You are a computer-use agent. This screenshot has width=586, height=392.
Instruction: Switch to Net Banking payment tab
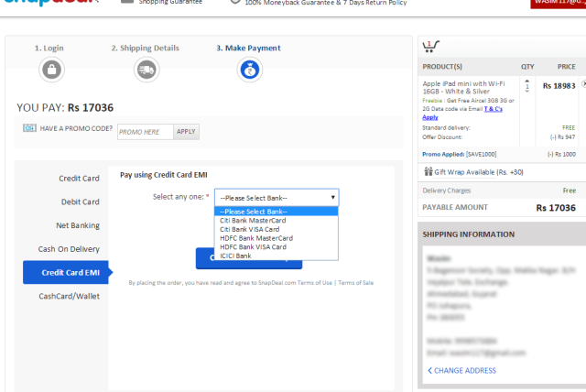coord(77,225)
